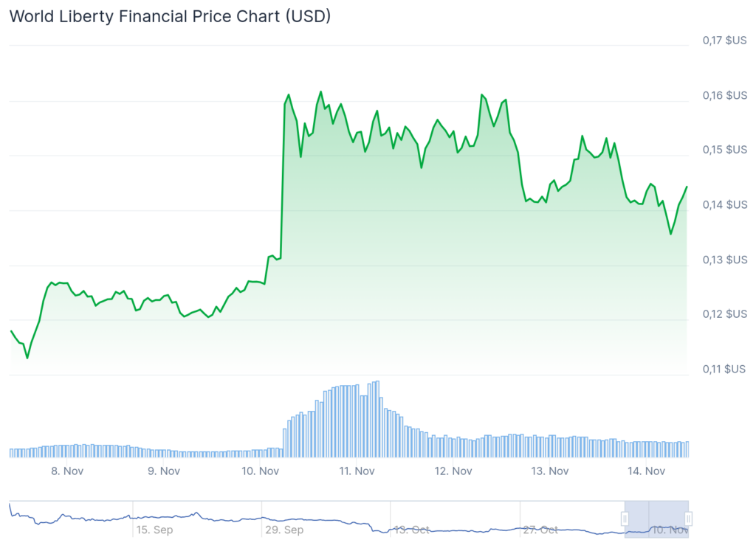
Task: Click the 10. Nov x-axis date label
Action: [259, 471]
